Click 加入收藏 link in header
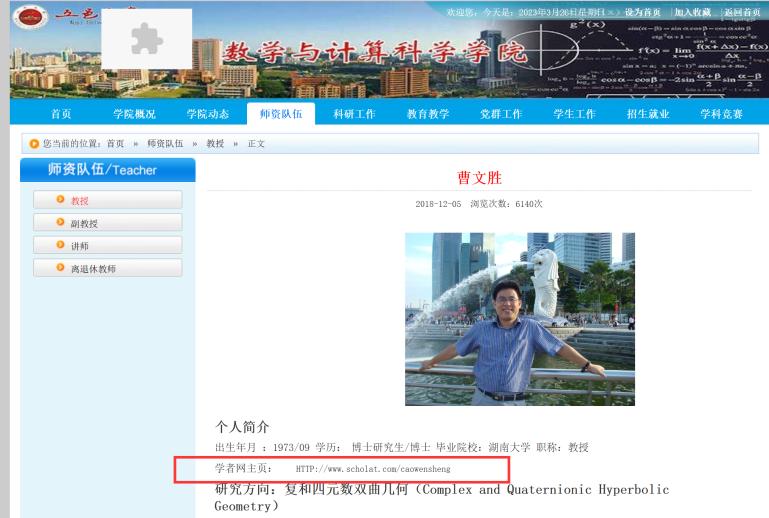 692,12
